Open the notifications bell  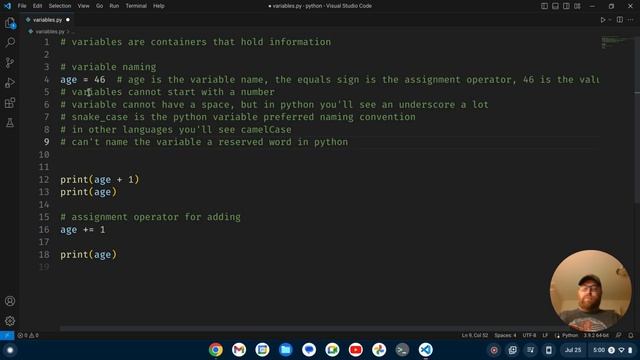pyautogui.click(x=631, y=335)
